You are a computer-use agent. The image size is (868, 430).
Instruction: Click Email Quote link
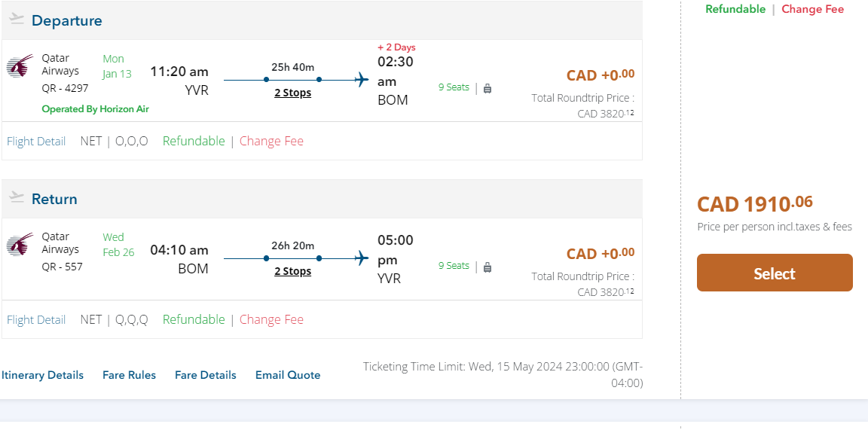[x=287, y=375]
